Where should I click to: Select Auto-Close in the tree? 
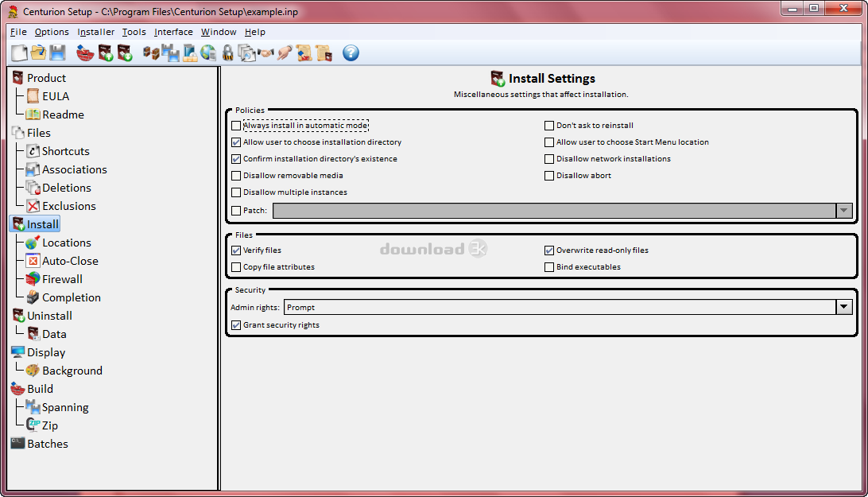click(x=70, y=260)
